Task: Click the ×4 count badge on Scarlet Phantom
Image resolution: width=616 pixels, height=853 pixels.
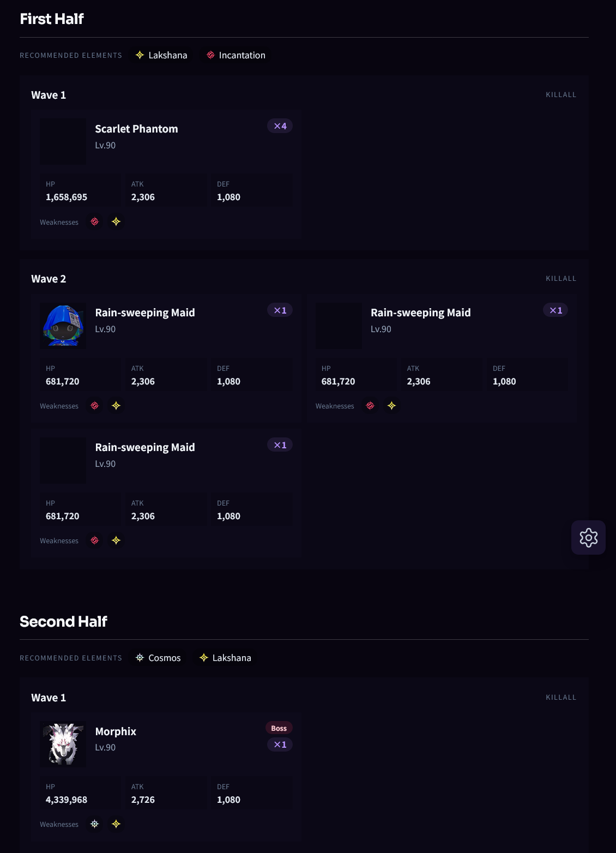Action: click(280, 126)
